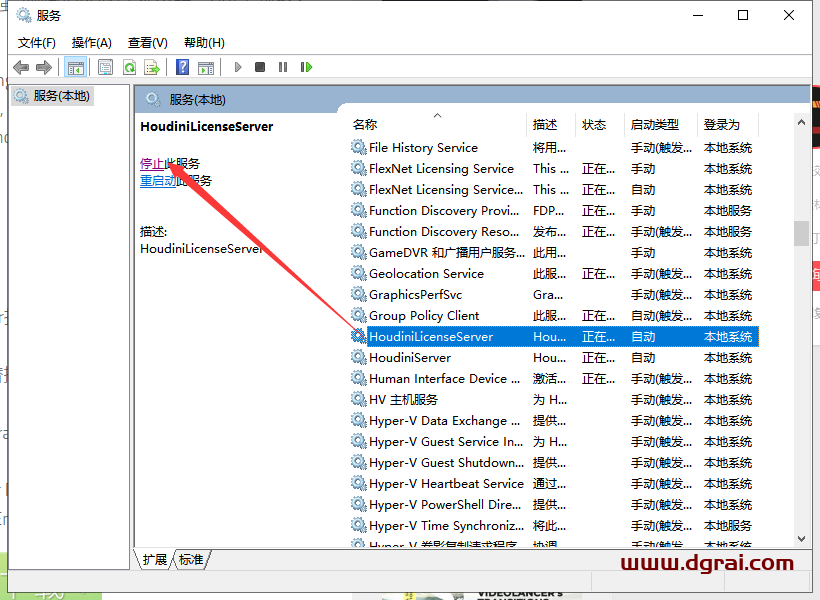This screenshot has width=820, height=600.
Task: Click 自动 startup type of HoudiniServer
Action: click(643, 358)
